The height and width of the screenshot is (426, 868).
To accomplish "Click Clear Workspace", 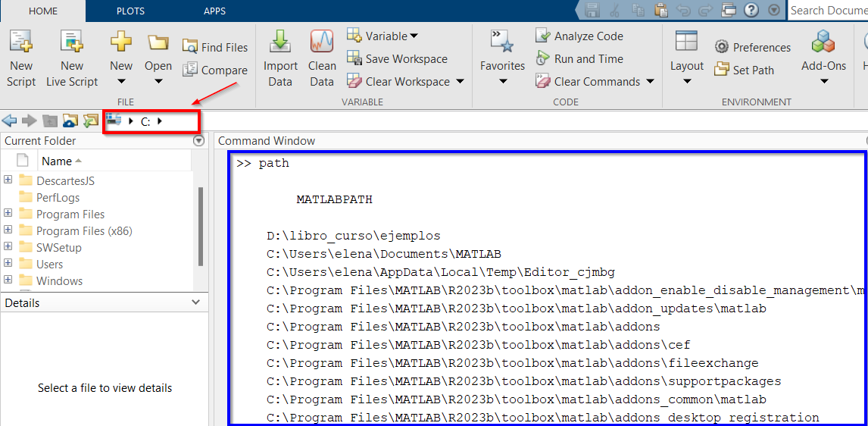I will (398, 81).
